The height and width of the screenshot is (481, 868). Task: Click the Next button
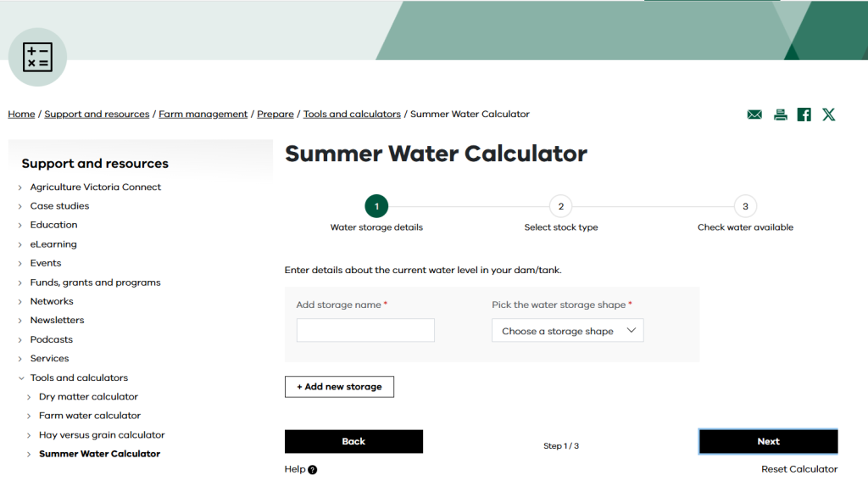pos(768,442)
